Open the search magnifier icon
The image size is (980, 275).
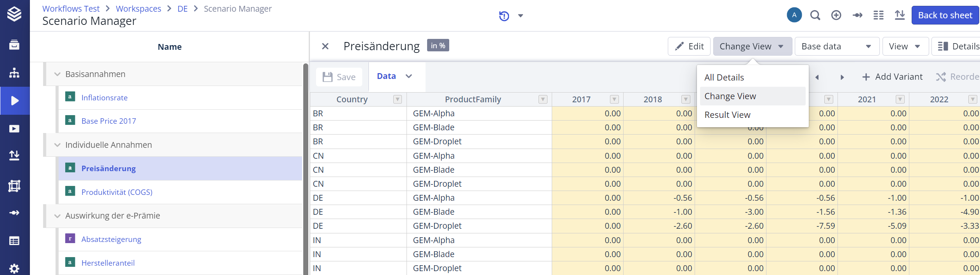pos(815,16)
